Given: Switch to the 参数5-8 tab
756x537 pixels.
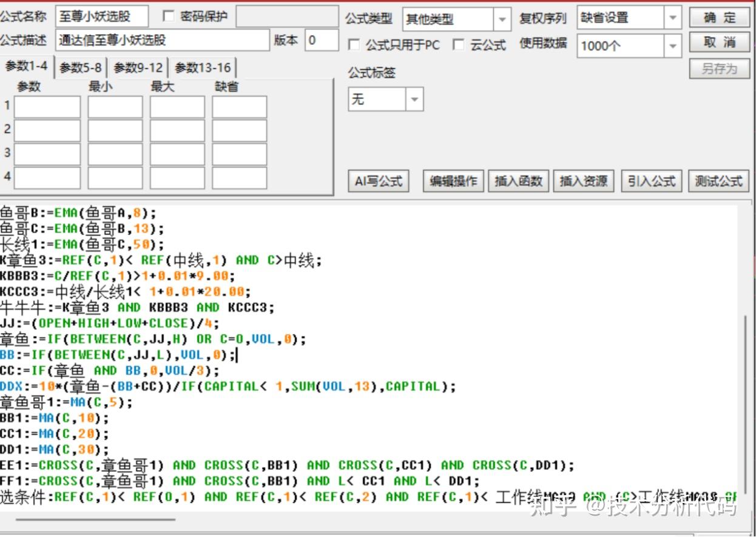Looking at the screenshot, I should coord(81,68).
